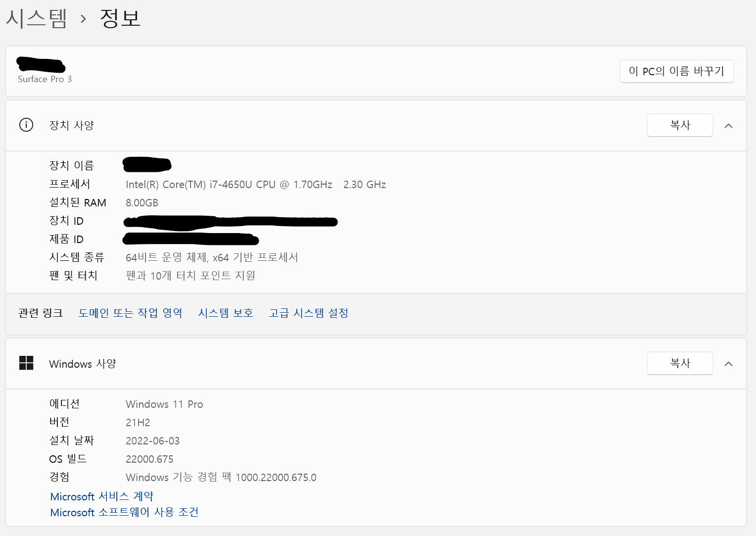Screen dimensions: 756x536
Task: Open Microsoft 소프트웨어 사용 조건 link
Action: tap(124, 512)
